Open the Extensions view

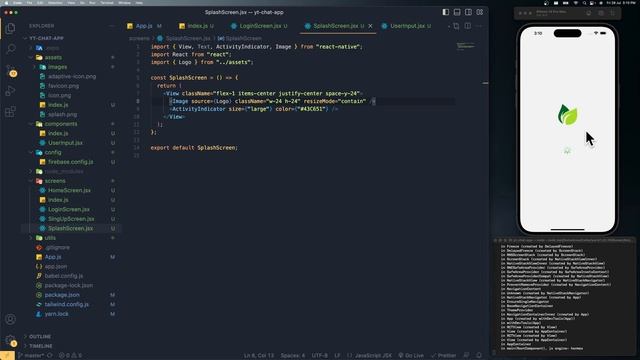click(11, 111)
